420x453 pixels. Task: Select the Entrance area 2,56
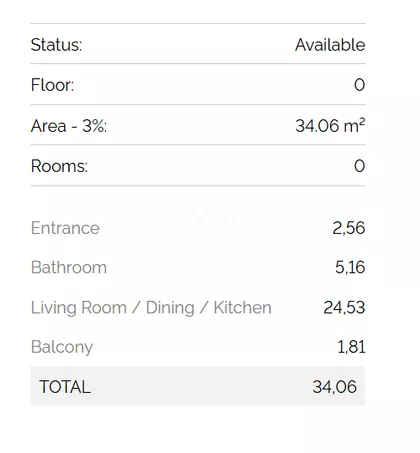tap(349, 228)
